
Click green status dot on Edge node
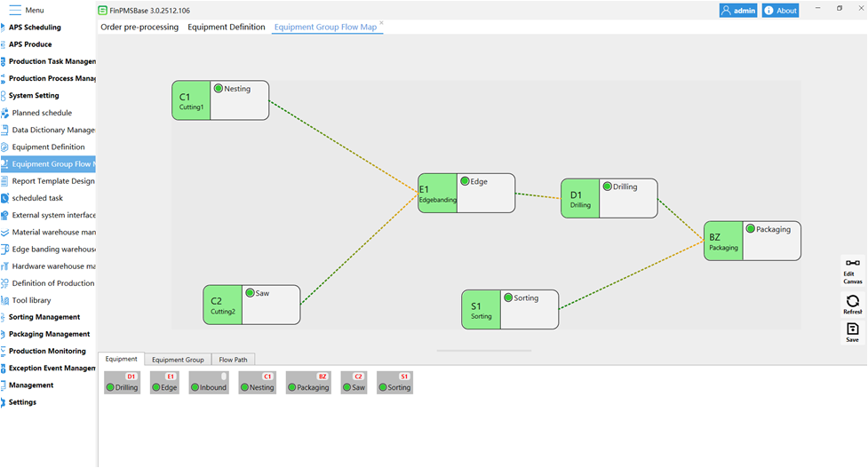(465, 181)
